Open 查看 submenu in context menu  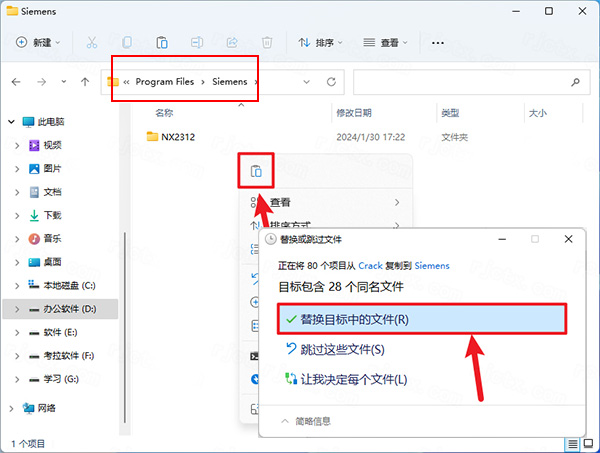pyautogui.click(x=325, y=202)
